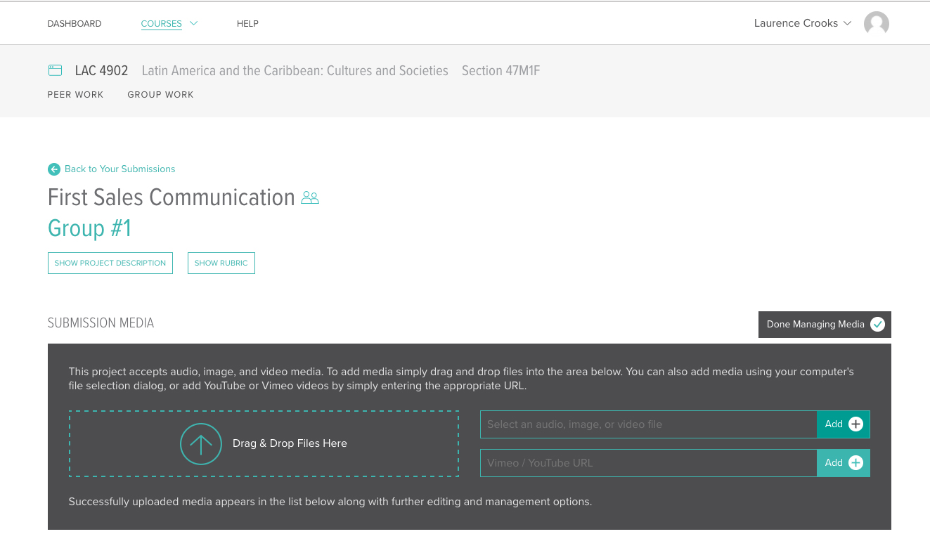Click the plus icon for file Add

[x=855, y=424]
